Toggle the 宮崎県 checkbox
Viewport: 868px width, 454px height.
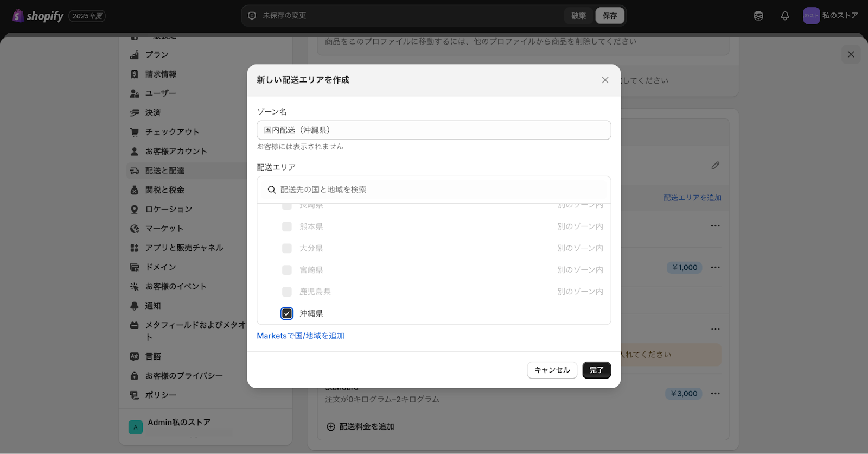click(x=287, y=270)
